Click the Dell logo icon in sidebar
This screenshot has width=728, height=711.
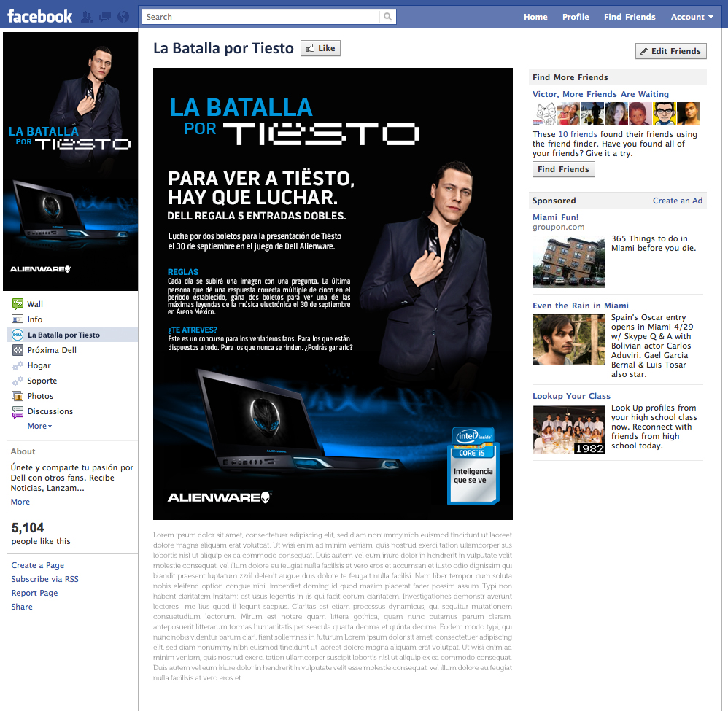click(18, 335)
